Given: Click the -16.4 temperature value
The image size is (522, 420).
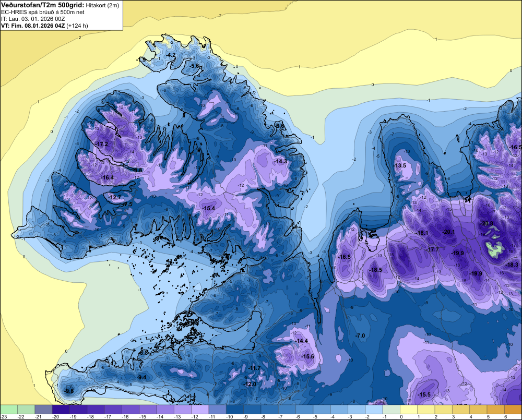Looking at the screenshot, I should pos(107,177).
